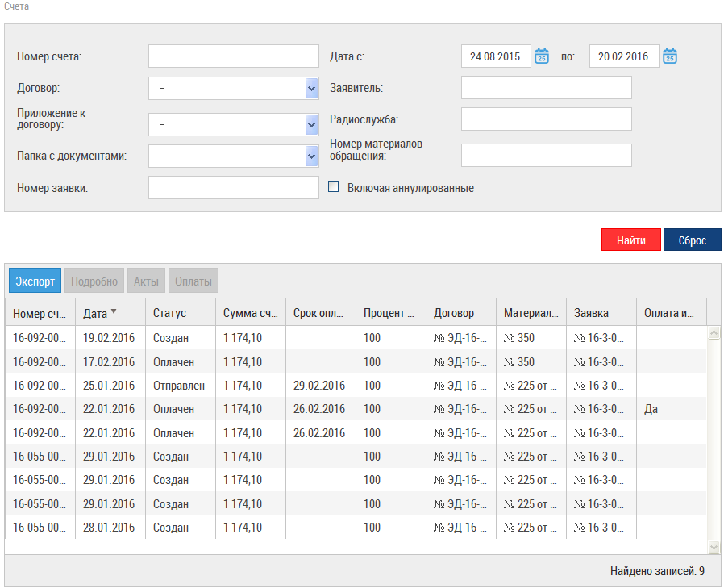Click the sort arrow in Дата column

pyautogui.click(x=114, y=312)
